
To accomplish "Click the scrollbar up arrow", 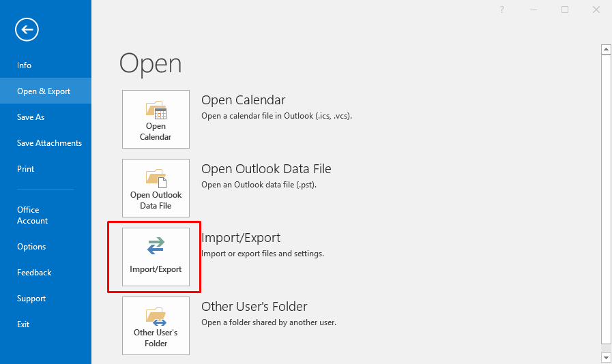I will click(x=606, y=50).
